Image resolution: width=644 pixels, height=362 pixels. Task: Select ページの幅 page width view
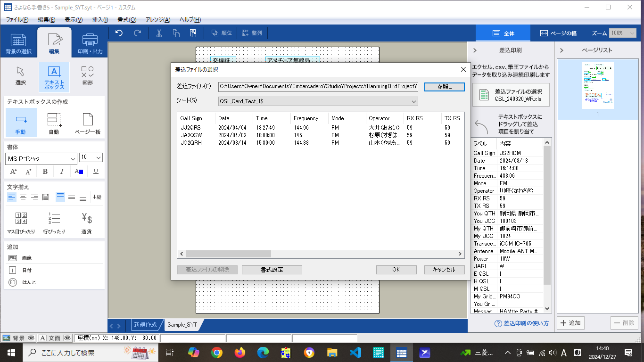click(558, 33)
